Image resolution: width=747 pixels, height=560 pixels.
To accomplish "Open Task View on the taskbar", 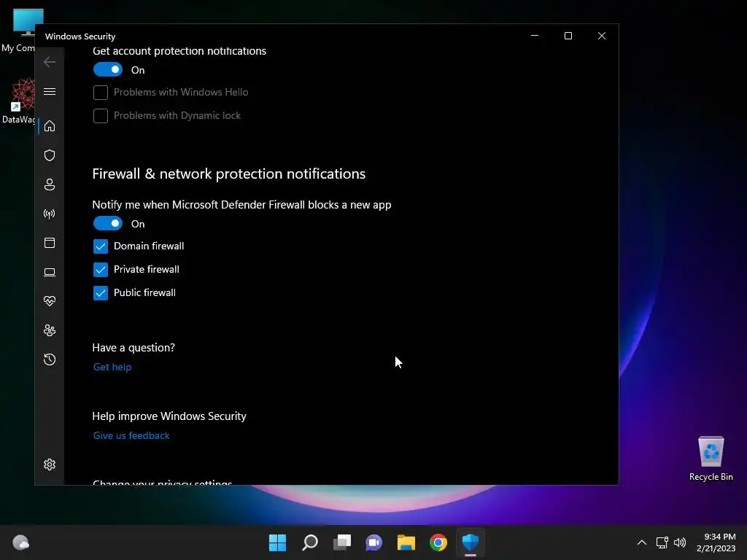I will tap(341, 542).
